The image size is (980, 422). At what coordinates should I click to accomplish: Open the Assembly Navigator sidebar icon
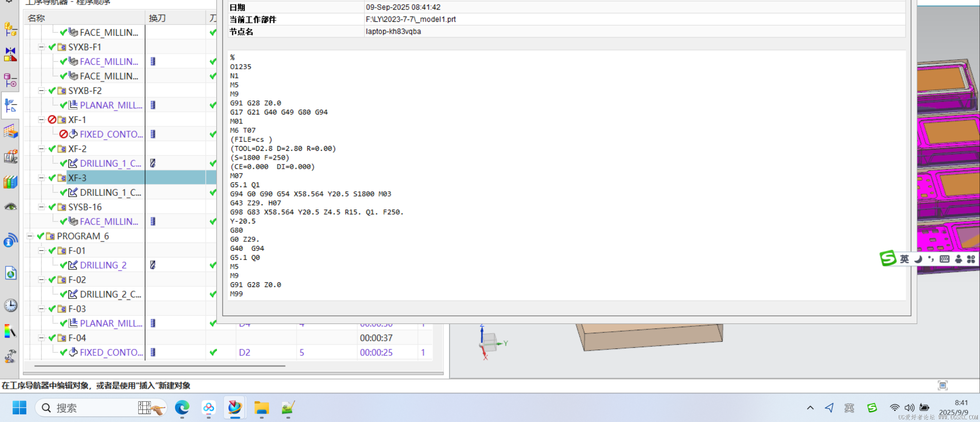click(x=10, y=29)
